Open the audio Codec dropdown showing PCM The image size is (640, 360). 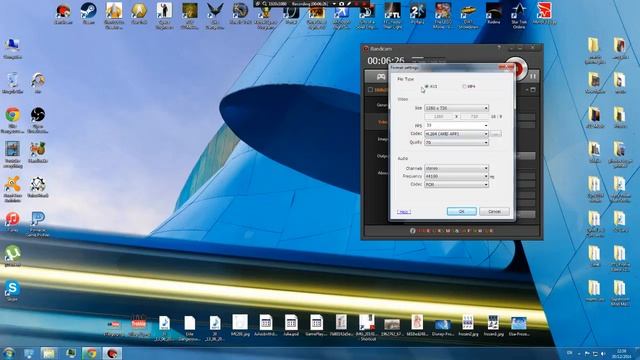[456, 184]
